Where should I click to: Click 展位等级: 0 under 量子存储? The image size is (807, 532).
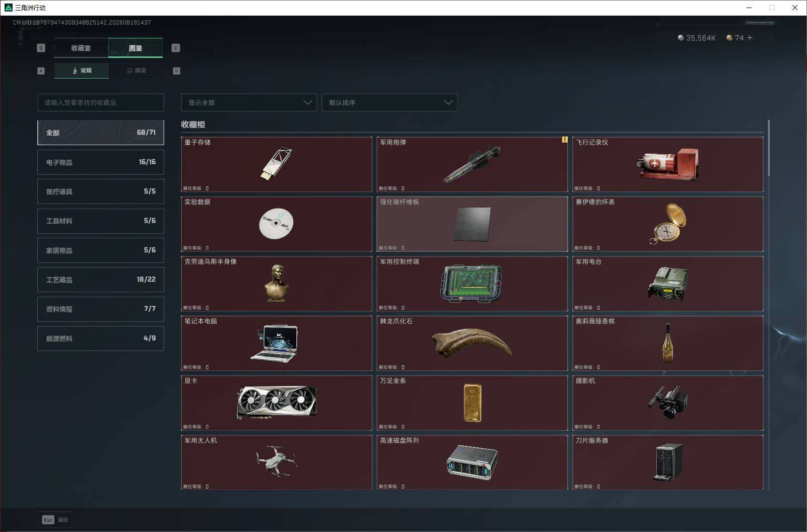coord(196,188)
